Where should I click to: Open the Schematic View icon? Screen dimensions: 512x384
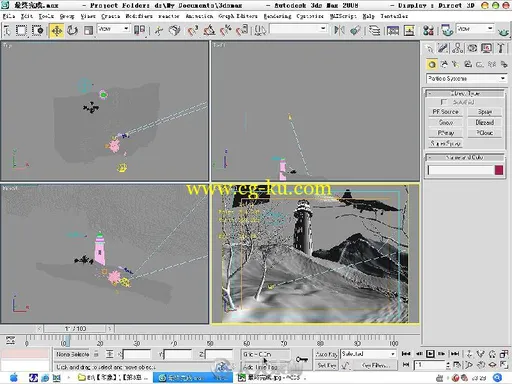coord(409,30)
